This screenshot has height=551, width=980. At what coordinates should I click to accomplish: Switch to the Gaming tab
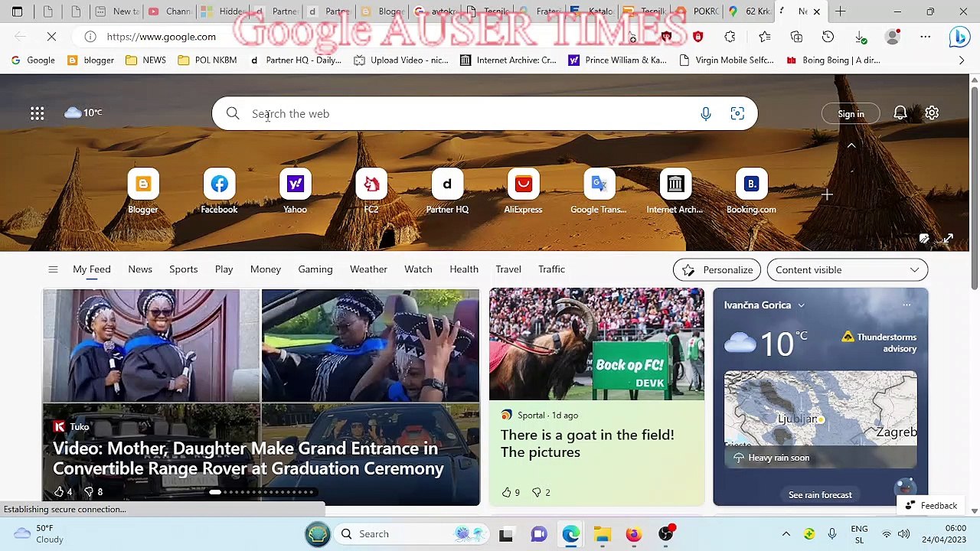315,269
